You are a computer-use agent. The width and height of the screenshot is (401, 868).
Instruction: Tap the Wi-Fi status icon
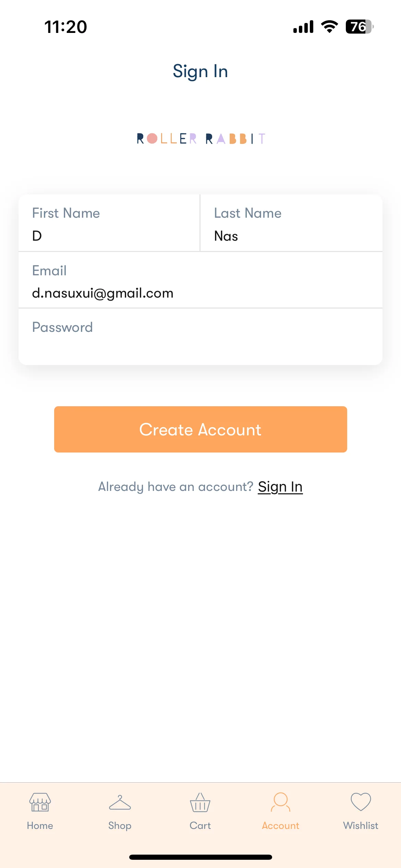click(x=329, y=26)
